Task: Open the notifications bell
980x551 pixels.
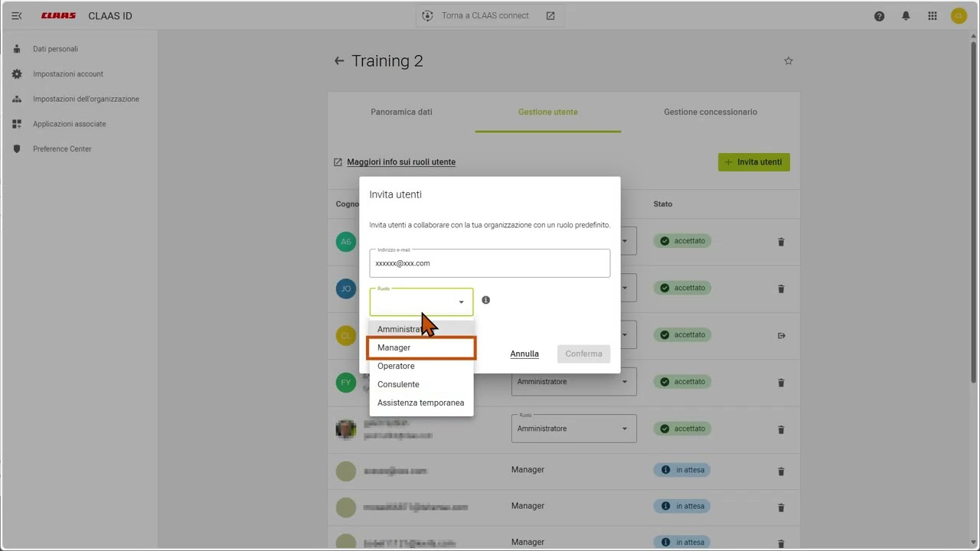Action: pos(906,16)
